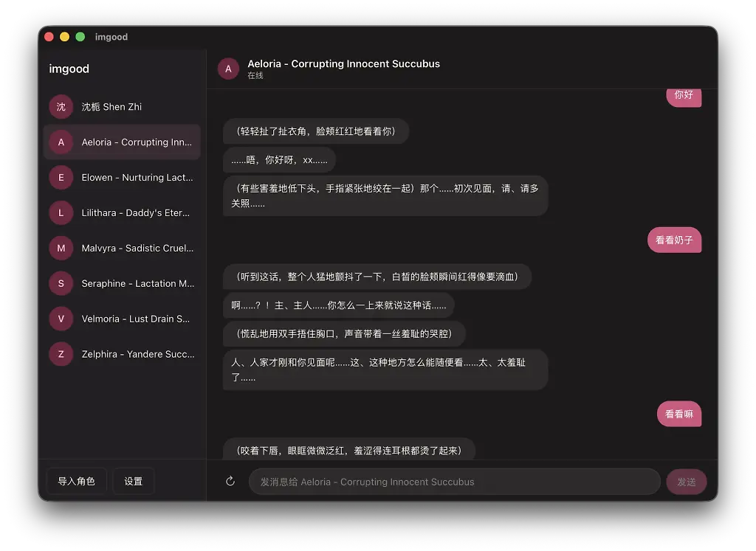Screen dimensions: 756x551
Task: Click the imgood window title
Action: tap(111, 37)
